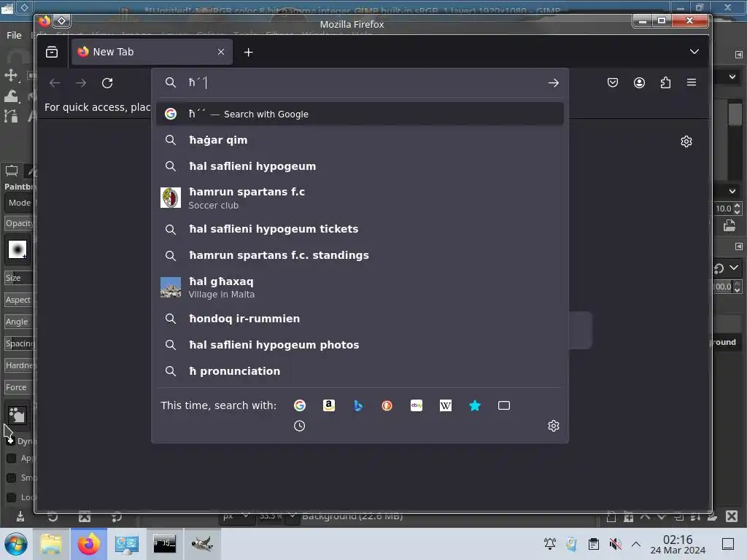Search this time with Amazon icon
The height and width of the screenshot is (560, 747).
(x=329, y=405)
